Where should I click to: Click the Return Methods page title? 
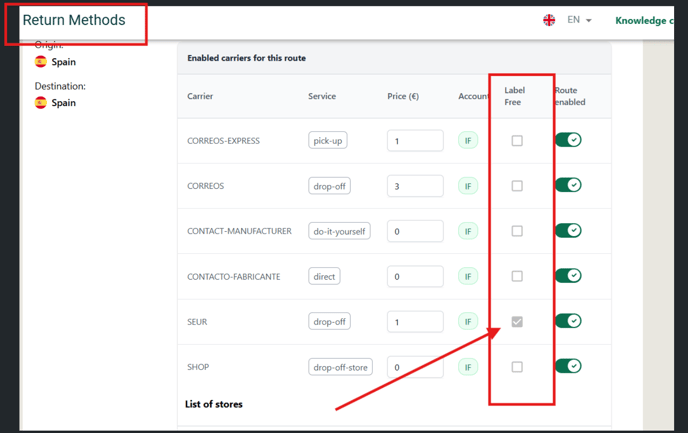[x=74, y=20]
